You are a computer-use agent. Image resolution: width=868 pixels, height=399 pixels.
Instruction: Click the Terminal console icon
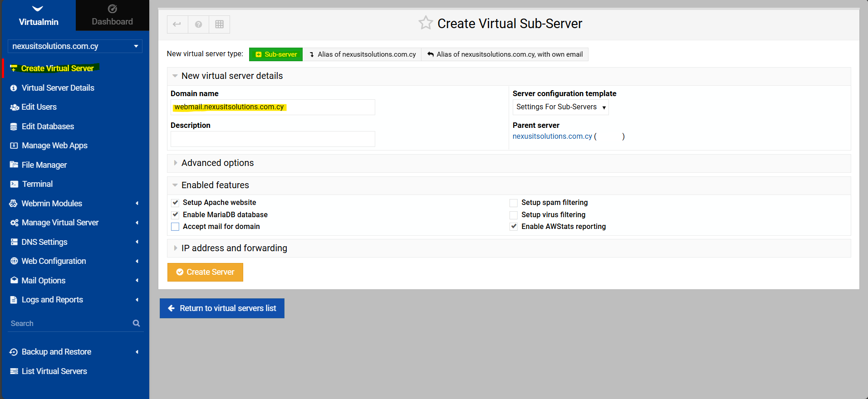click(x=14, y=184)
